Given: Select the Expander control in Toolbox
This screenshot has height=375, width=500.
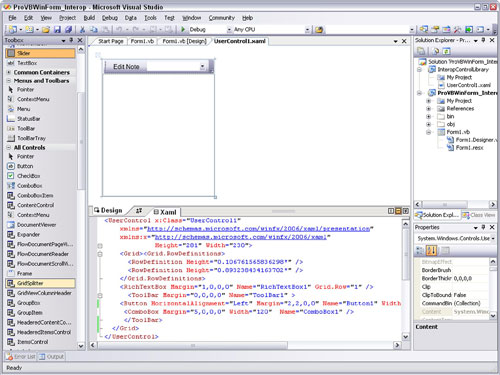Looking at the screenshot, I should [40, 234].
